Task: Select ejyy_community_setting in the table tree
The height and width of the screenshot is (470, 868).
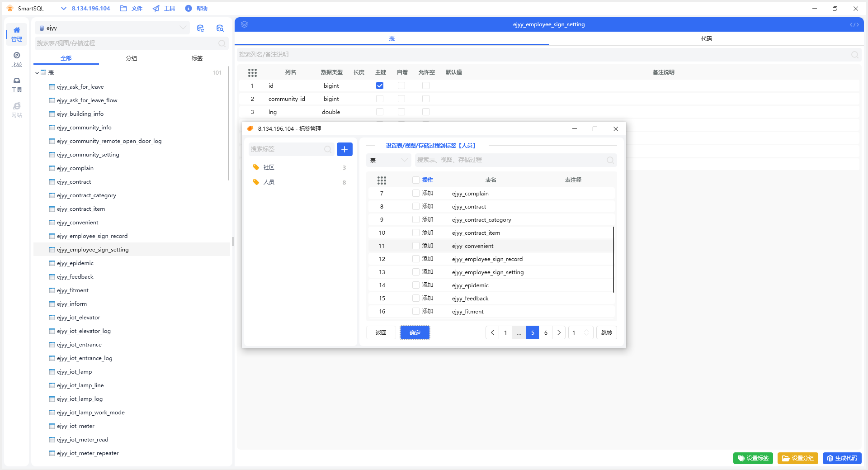Action: [x=88, y=155]
